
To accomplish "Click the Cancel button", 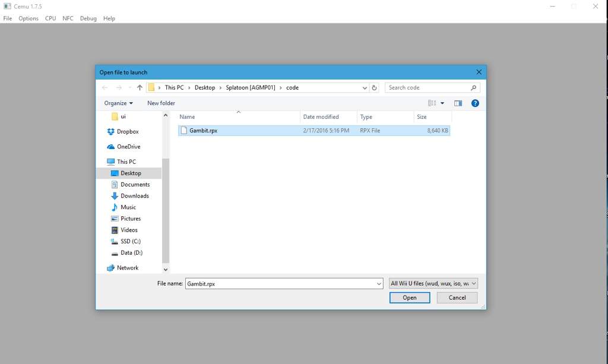I will coord(457,297).
